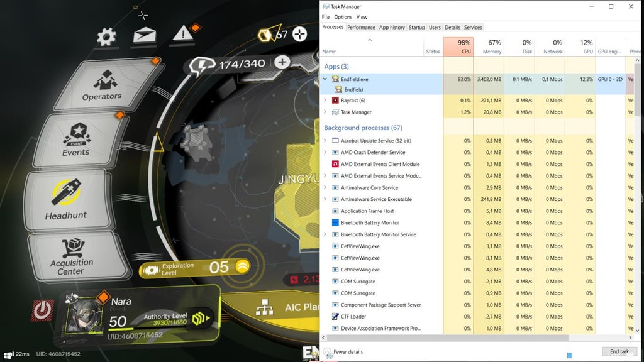Click the Acrobat Update Service icon

335,140
